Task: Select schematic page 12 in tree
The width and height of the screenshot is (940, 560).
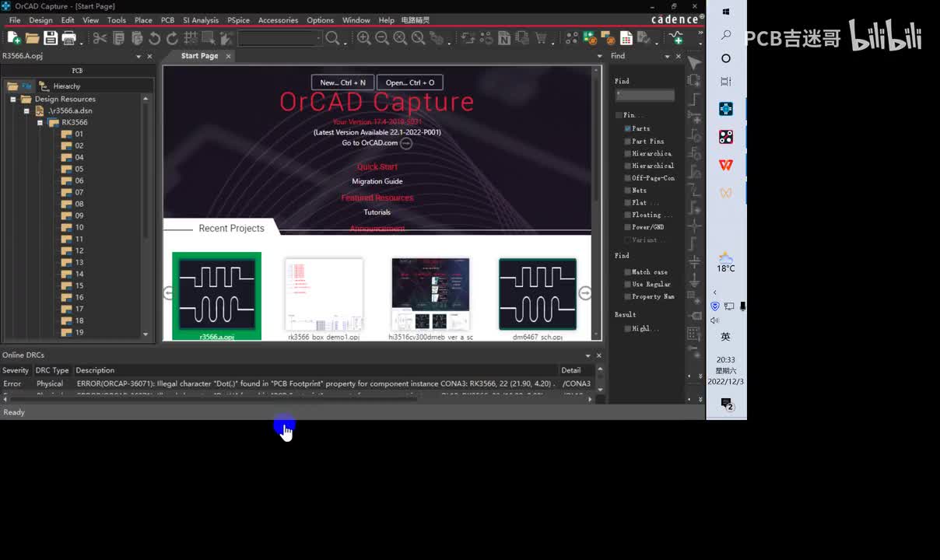Action: pos(79,250)
